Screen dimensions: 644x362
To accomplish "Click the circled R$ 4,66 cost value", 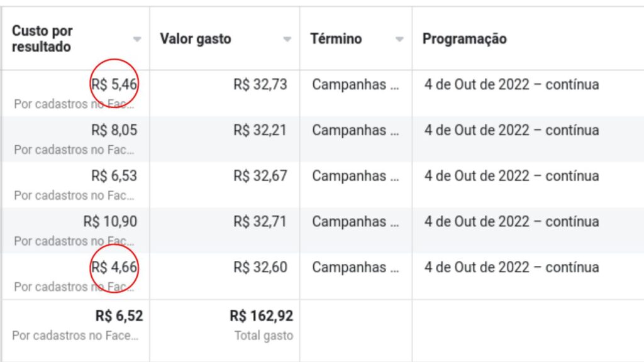I will [x=114, y=267].
